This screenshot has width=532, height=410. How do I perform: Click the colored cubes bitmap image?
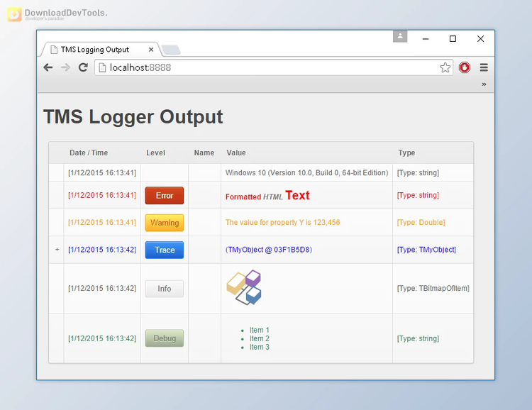coord(244,287)
